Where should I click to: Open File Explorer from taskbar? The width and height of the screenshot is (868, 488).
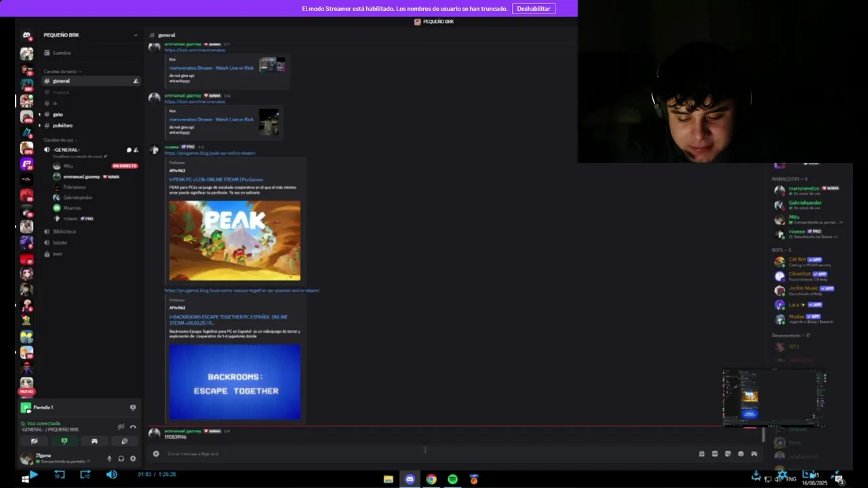pos(389,479)
